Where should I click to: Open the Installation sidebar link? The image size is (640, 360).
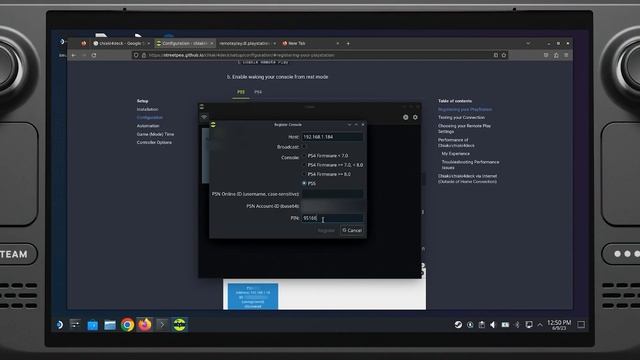(x=147, y=109)
